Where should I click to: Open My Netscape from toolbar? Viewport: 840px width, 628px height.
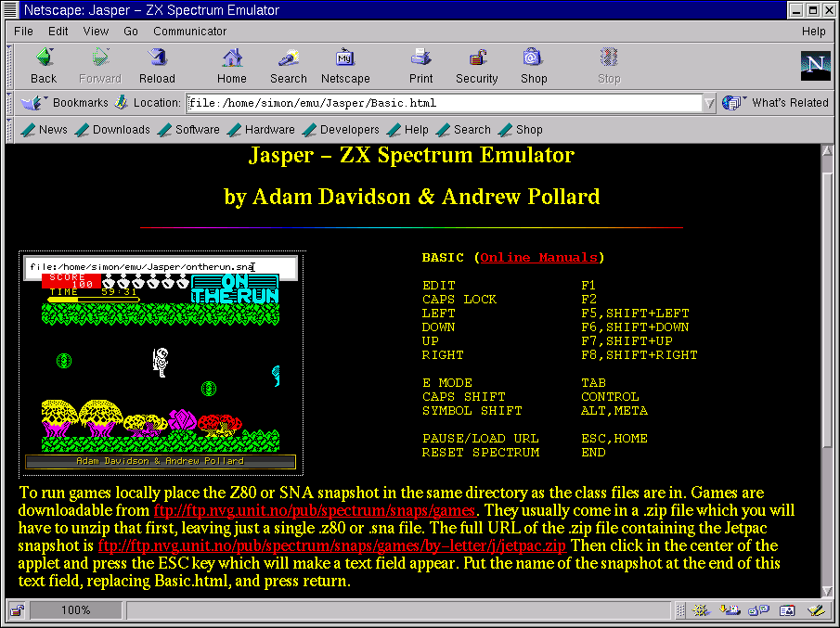click(x=345, y=66)
